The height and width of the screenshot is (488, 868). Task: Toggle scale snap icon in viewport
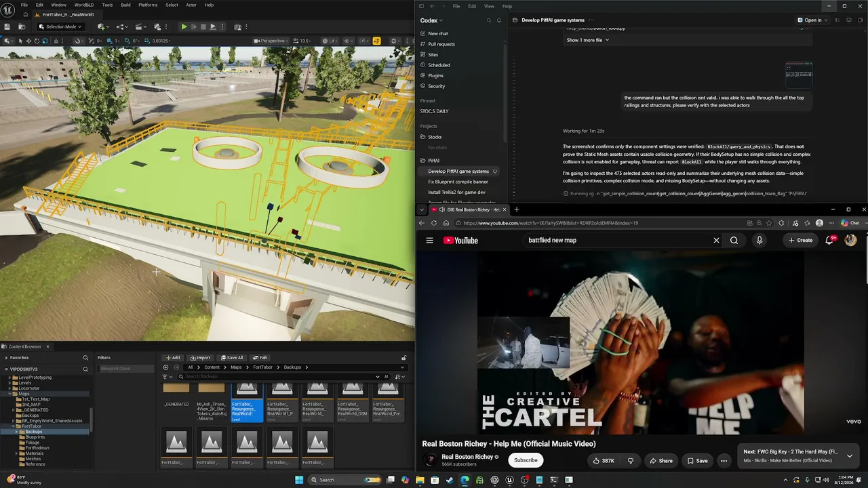(x=148, y=41)
